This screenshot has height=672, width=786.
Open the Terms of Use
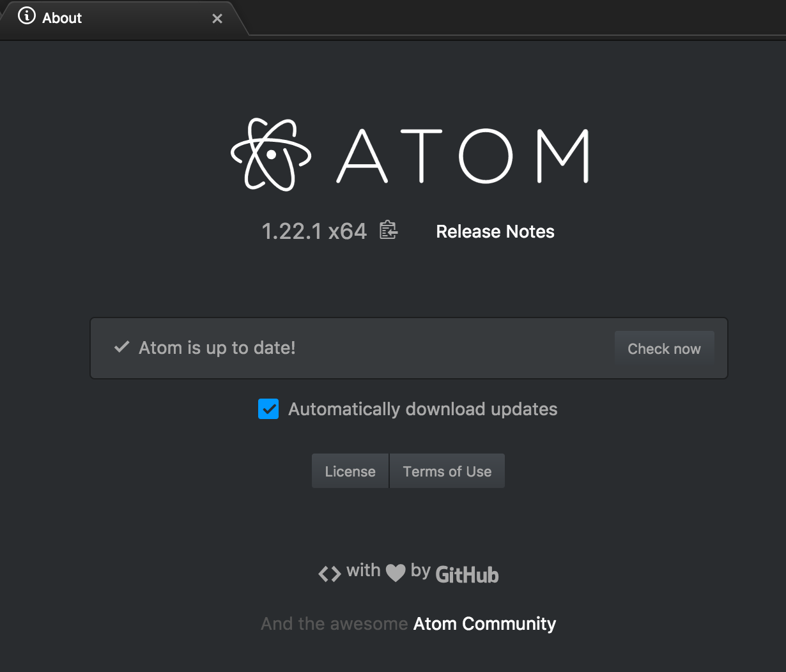(447, 471)
